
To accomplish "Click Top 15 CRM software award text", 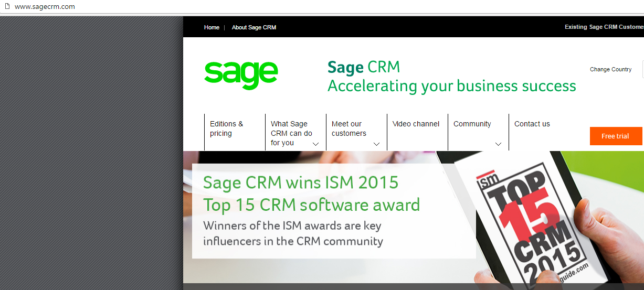I will (312, 205).
